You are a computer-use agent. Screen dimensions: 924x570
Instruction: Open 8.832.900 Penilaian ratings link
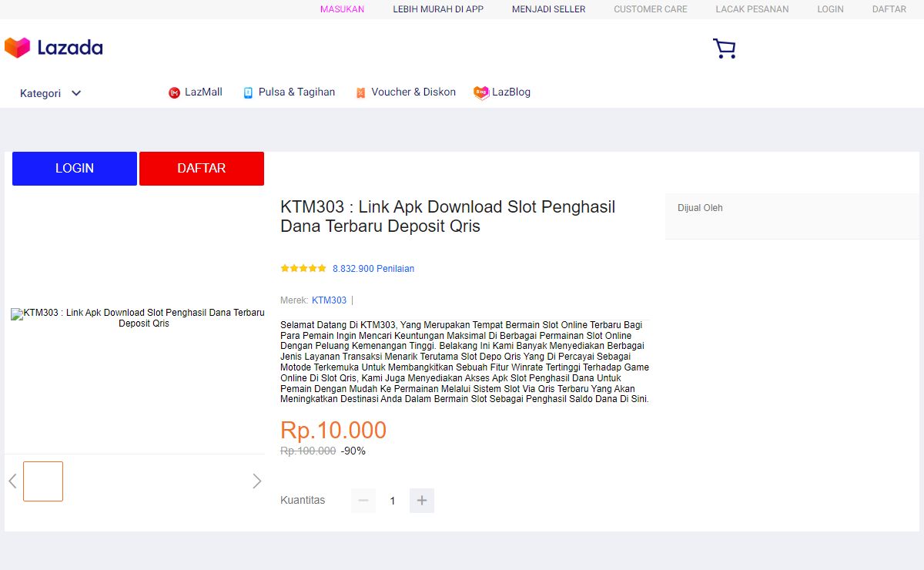pos(373,269)
